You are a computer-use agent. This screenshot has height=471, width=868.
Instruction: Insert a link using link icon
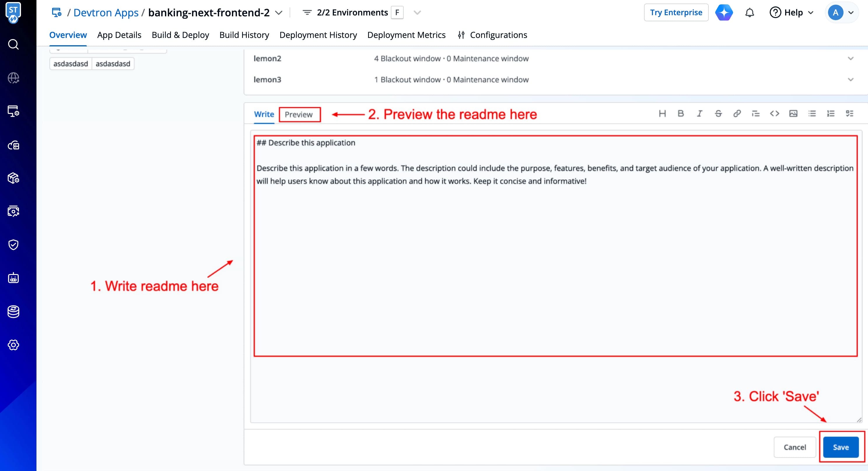click(x=737, y=114)
